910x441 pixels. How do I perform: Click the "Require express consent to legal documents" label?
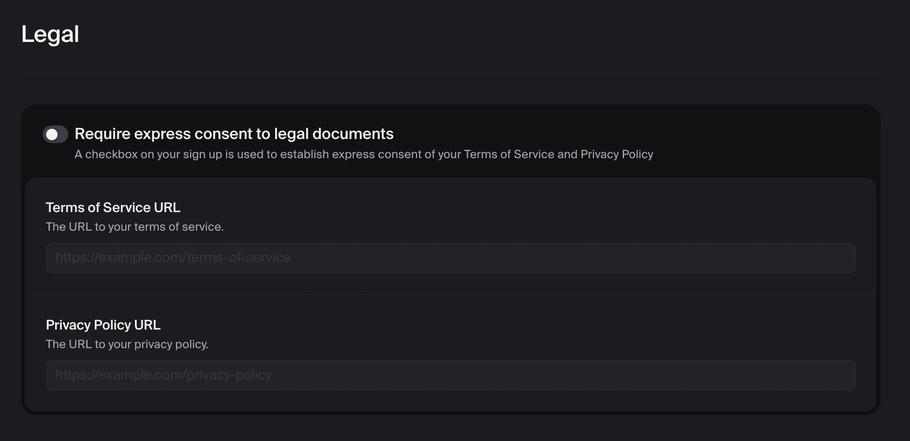pyautogui.click(x=234, y=134)
